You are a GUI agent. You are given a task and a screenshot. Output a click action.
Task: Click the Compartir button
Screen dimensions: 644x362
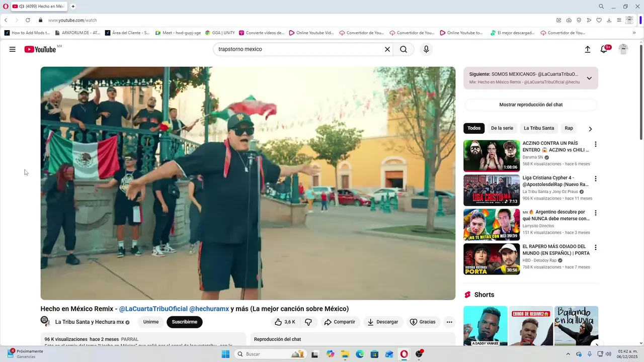coord(340,322)
